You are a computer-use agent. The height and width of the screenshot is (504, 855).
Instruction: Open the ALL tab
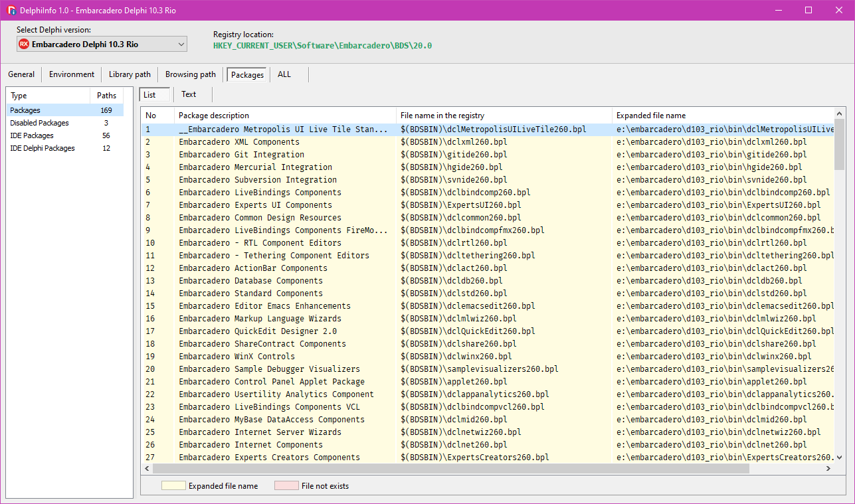[x=284, y=74]
